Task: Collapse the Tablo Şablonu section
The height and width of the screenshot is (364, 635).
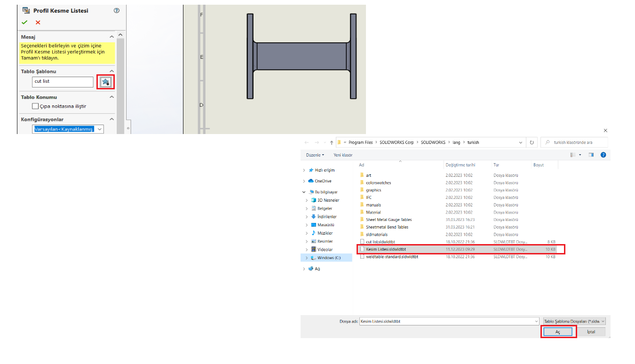Action: point(112,71)
